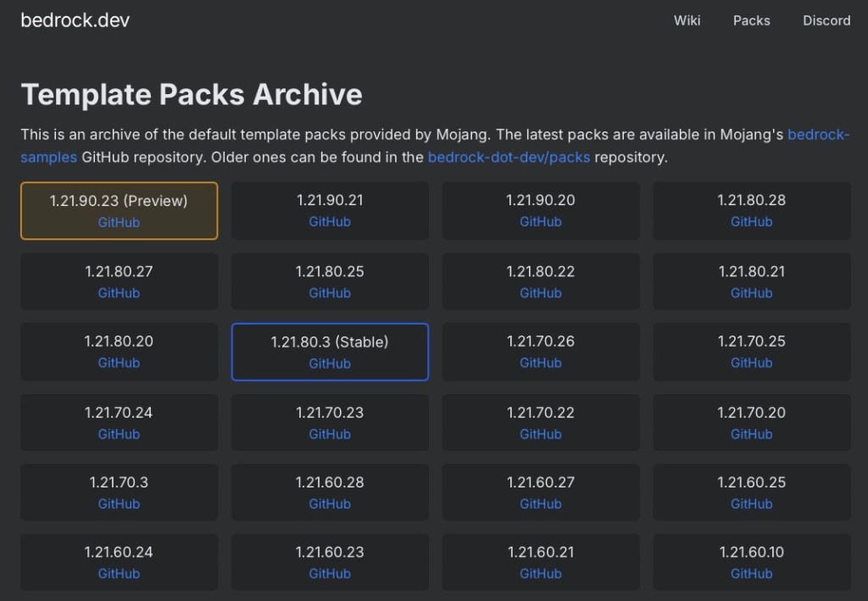Open GitHub link for 1.21.70.20
The image size is (868, 601).
[x=751, y=433]
